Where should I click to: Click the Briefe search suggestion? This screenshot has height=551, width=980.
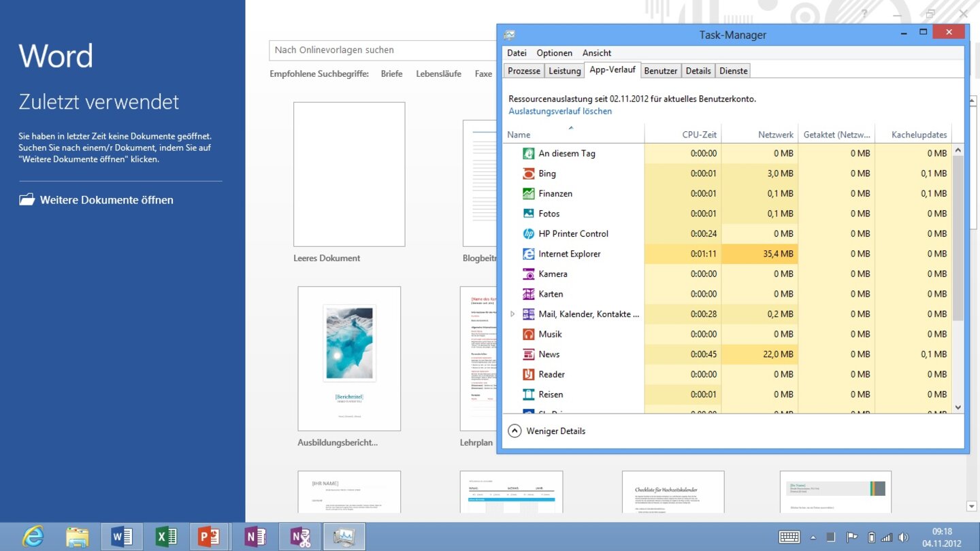[x=391, y=73]
